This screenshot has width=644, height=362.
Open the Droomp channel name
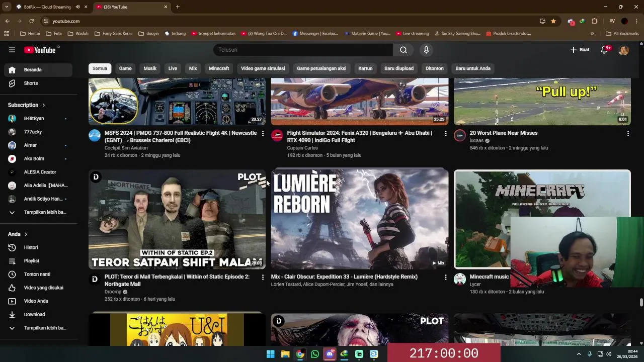tap(113, 292)
